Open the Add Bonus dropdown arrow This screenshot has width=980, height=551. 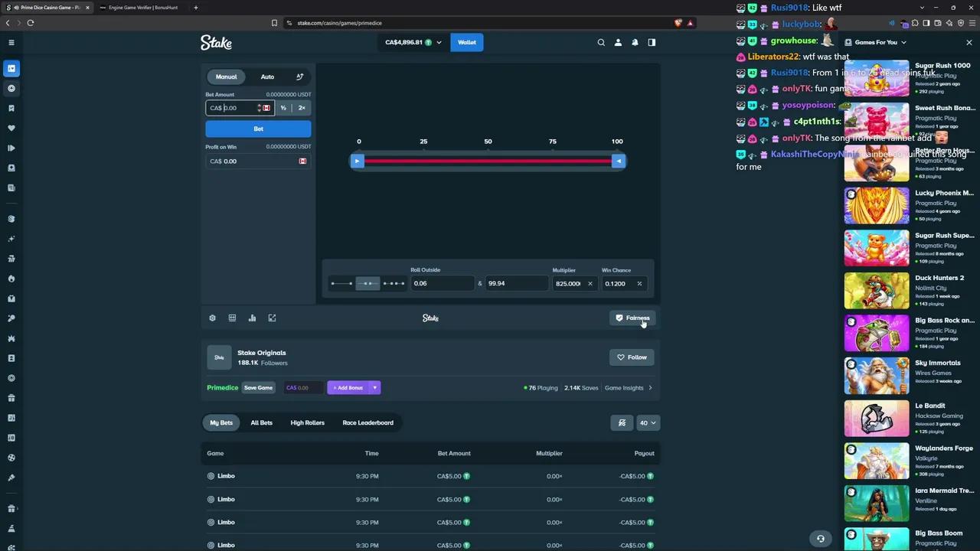point(374,388)
